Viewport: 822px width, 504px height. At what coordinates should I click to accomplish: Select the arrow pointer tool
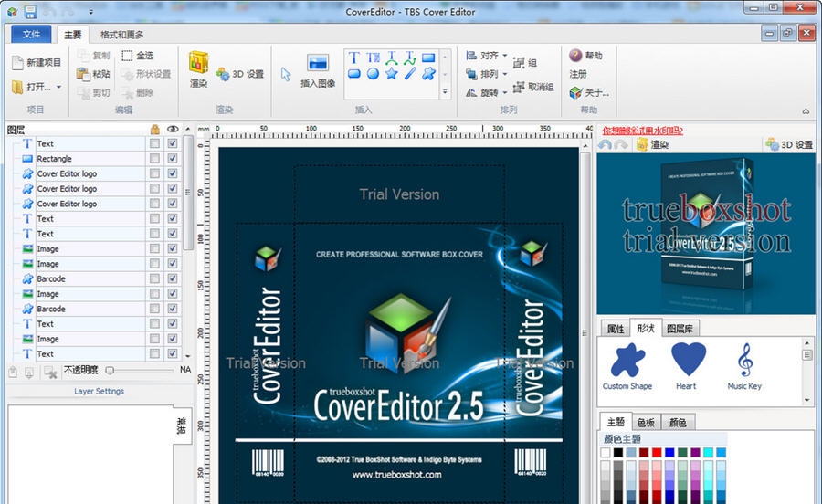coord(286,74)
